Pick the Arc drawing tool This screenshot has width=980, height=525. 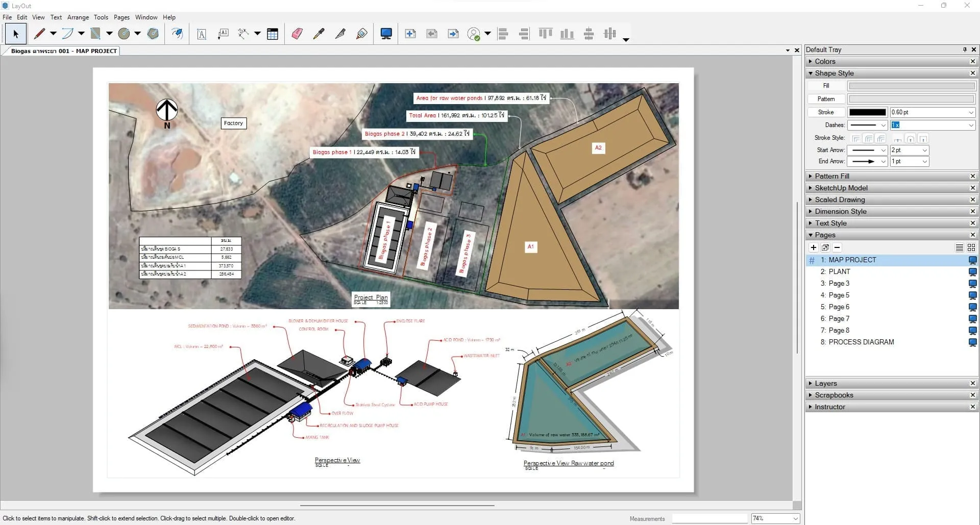tap(67, 34)
